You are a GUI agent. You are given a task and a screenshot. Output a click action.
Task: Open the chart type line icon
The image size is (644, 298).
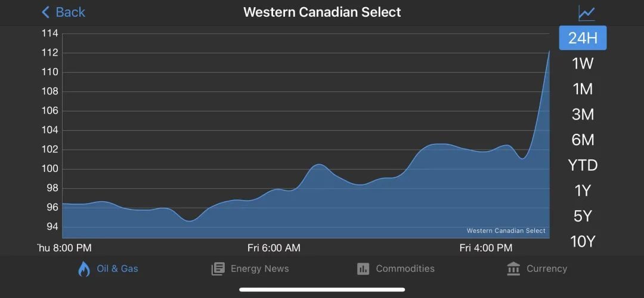point(587,13)
